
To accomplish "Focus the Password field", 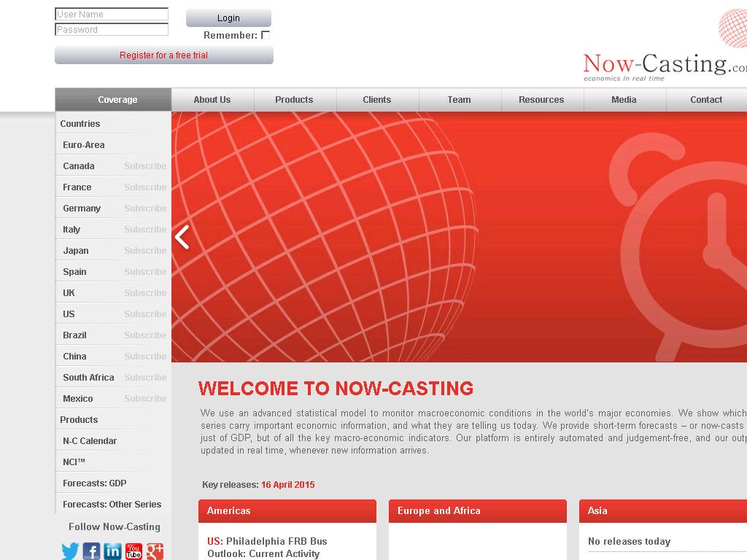I will click(112, 29).
